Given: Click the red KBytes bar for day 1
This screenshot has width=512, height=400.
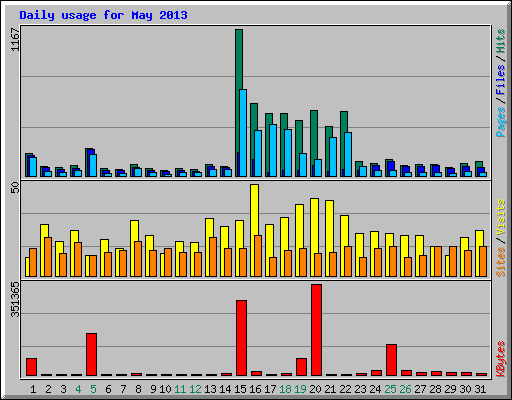Looking at the screenshot, I should 31,367.
